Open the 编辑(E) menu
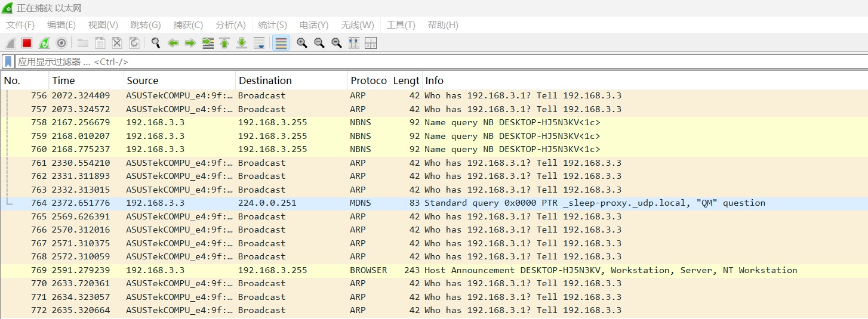This screenshot has height=319, width=868. pyautogui.click(x=61, y=25)
